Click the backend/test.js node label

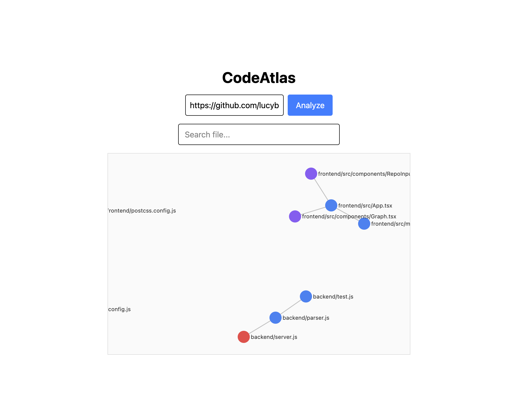333,297
